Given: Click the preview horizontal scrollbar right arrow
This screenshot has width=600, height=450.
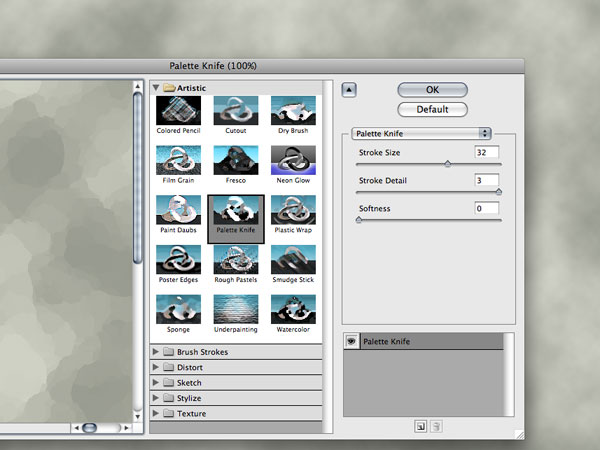Looking at the screenshot, I should point(127,428).
